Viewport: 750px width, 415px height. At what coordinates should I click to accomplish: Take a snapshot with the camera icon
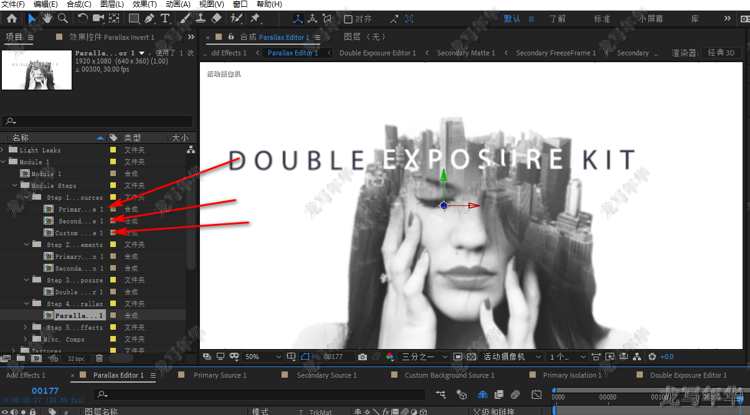(363, 357)
